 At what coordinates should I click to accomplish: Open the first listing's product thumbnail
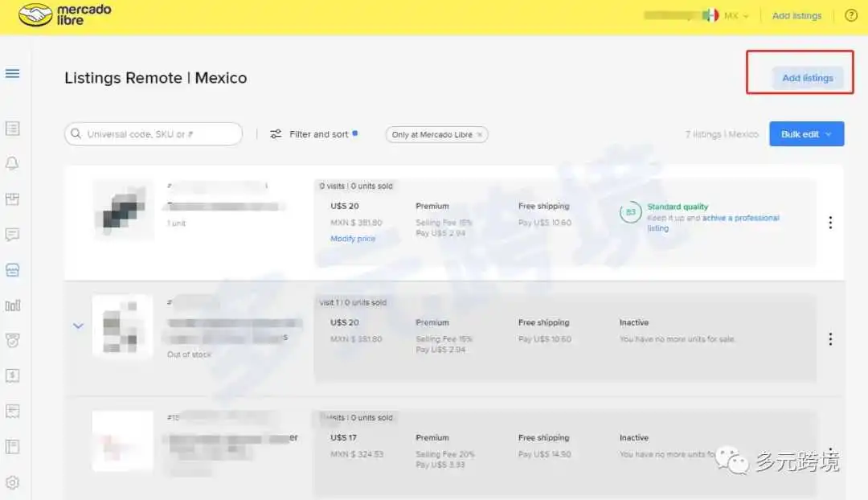pos(123,210)
